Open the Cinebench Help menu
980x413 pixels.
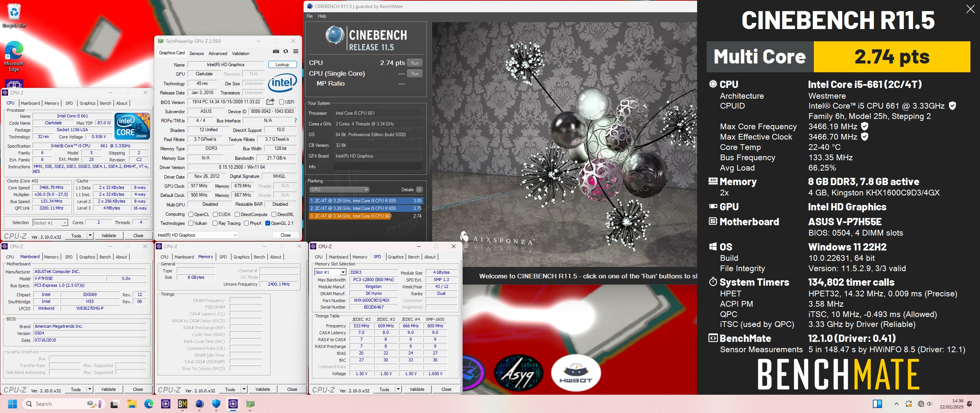[x=322, y=16]
